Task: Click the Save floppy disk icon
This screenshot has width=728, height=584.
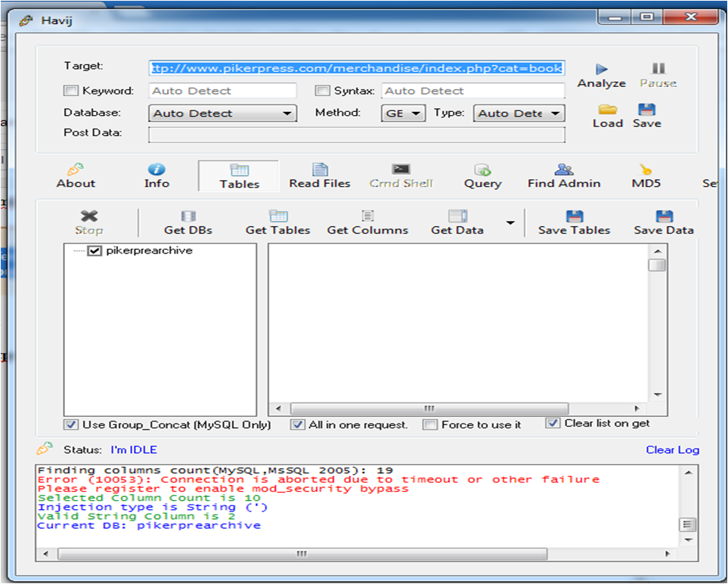Action: pyautogui.click(x=647, y=110)
